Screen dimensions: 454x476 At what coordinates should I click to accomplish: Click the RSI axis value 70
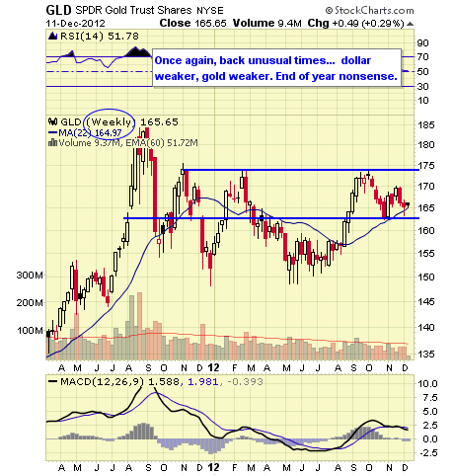423,57
